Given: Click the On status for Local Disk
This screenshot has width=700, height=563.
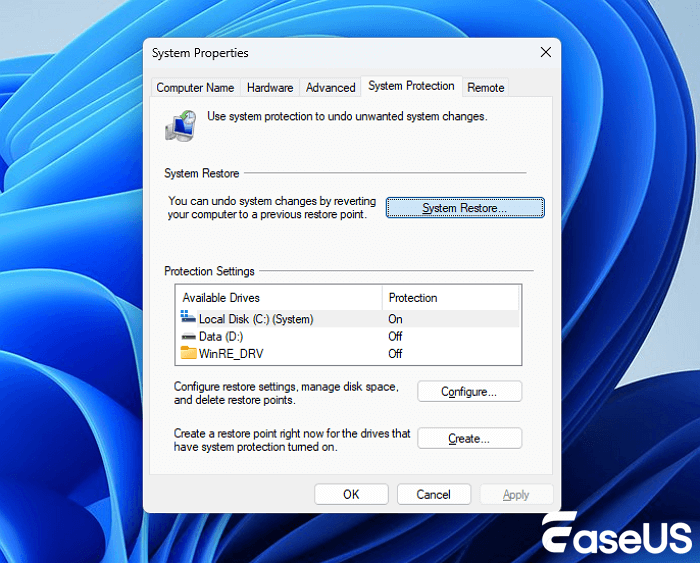Looking at the screenshot, I should (395, 319).
